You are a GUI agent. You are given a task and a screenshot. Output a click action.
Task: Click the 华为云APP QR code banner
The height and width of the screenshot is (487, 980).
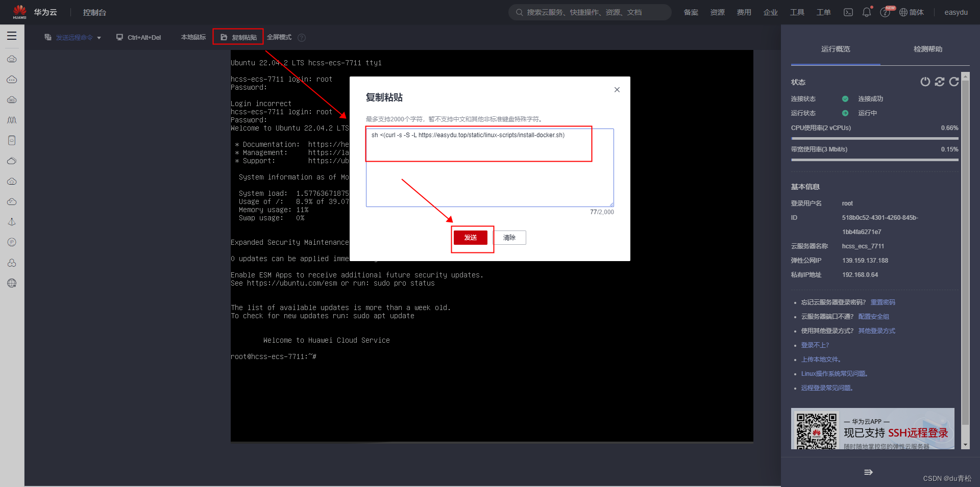pyautogui.click(x=873, y=428)
